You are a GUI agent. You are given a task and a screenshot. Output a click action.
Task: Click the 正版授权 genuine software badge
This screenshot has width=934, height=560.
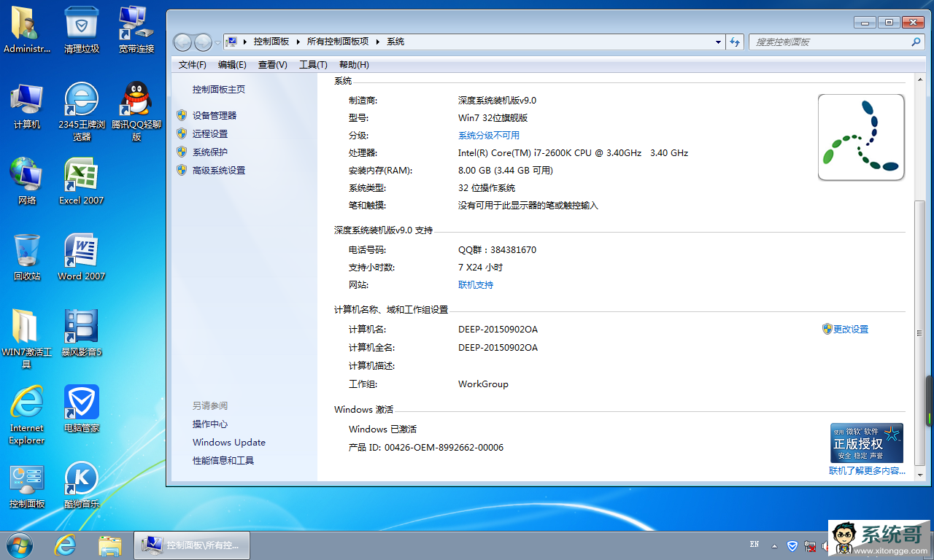click(x=867, y=443)
